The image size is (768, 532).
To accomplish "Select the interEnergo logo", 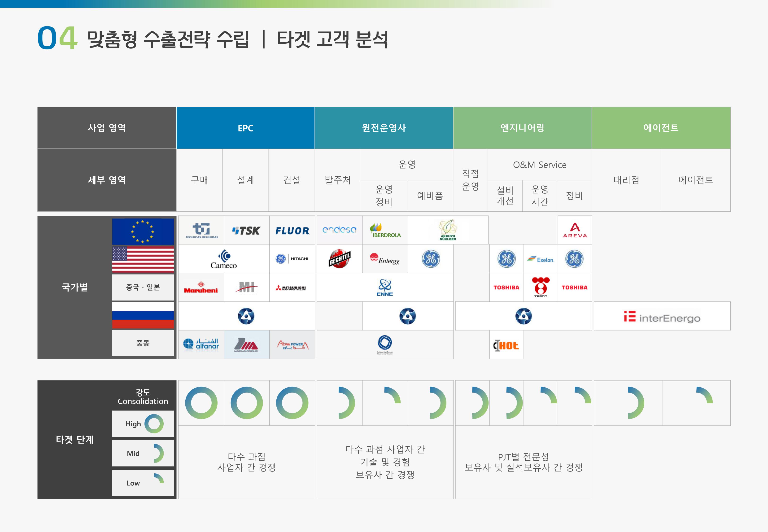I will (x=662, y=316).
